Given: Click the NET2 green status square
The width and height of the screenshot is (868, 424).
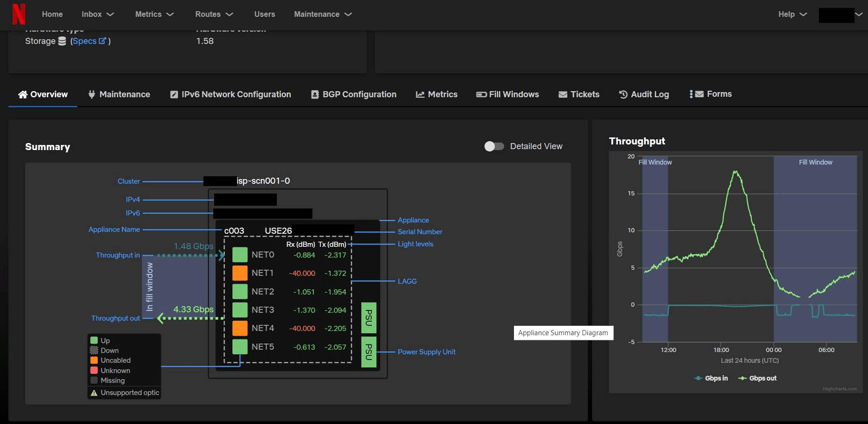Looking at the screenshot, I should click(x=240, y=292).
